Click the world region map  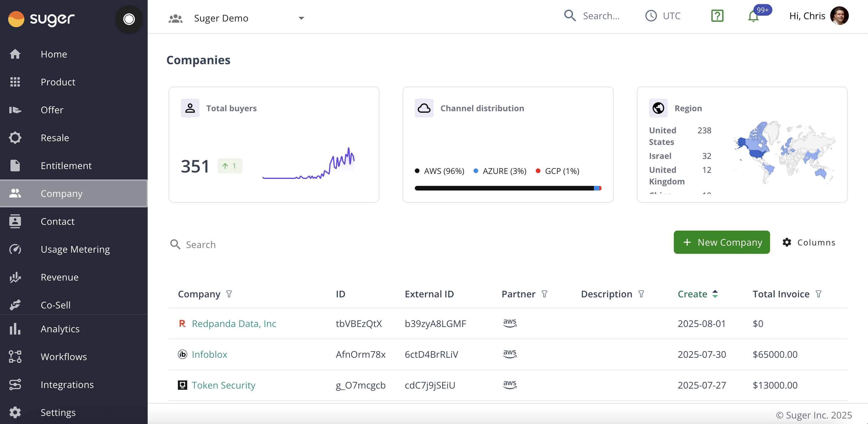tap(785, 153)
